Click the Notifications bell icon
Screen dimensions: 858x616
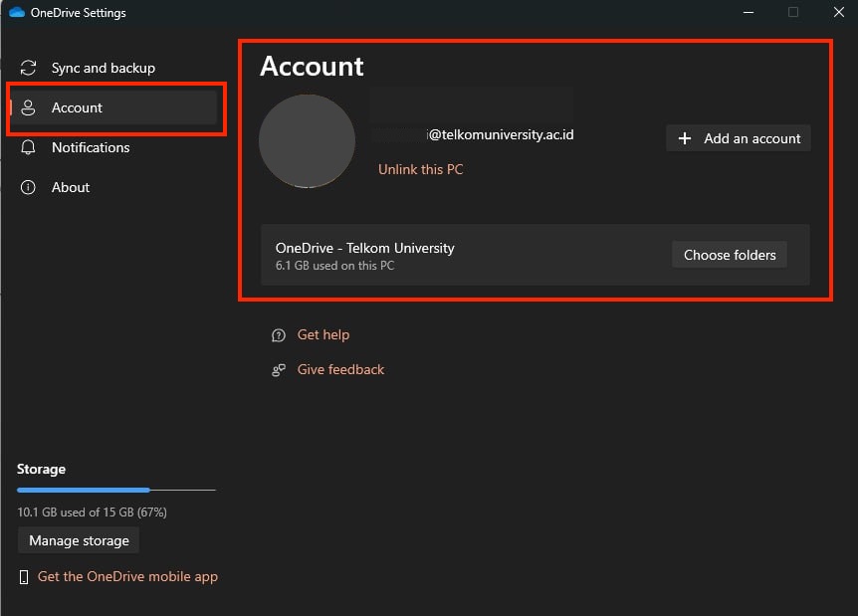(x=29, y=147)
